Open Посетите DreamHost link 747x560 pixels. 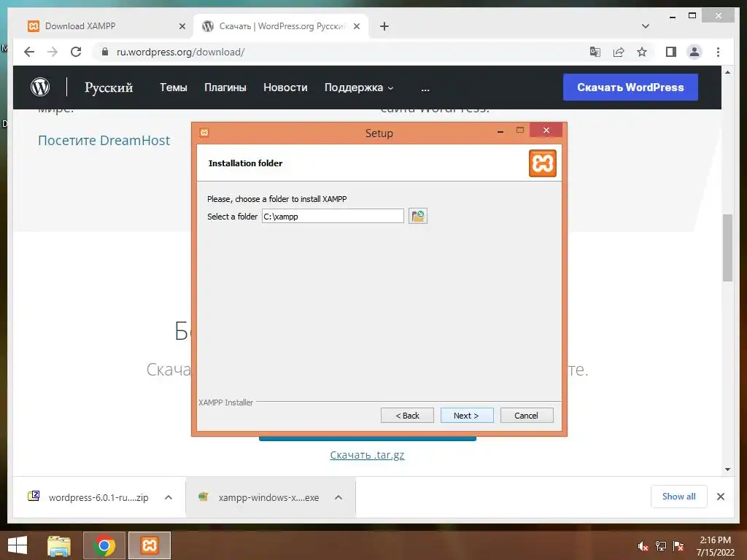tap(104, 141)
